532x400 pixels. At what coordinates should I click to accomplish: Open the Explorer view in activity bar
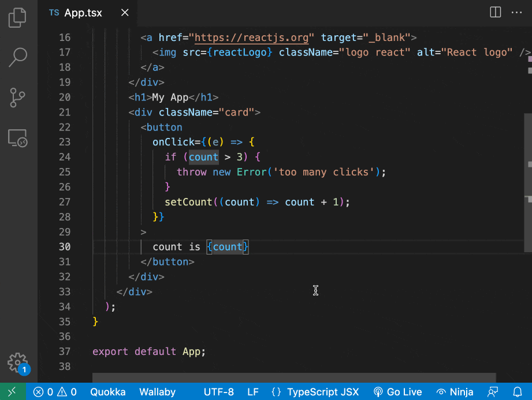point(18,17)
